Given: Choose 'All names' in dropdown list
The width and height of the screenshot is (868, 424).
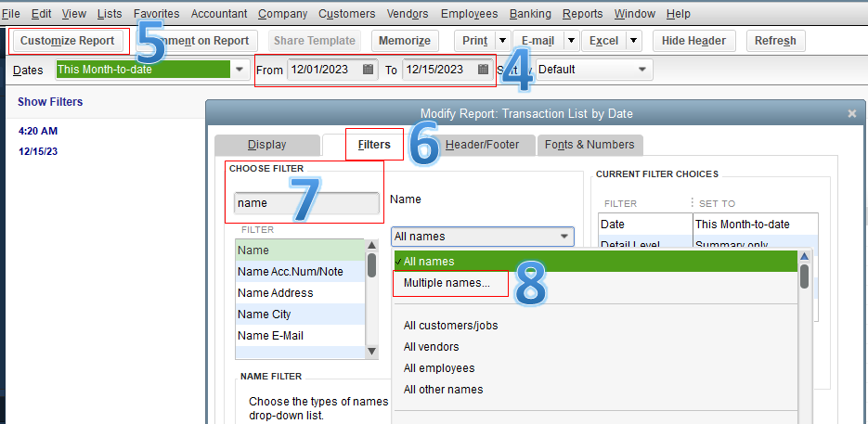Looking at the screenshot, I should coord(595,262).
